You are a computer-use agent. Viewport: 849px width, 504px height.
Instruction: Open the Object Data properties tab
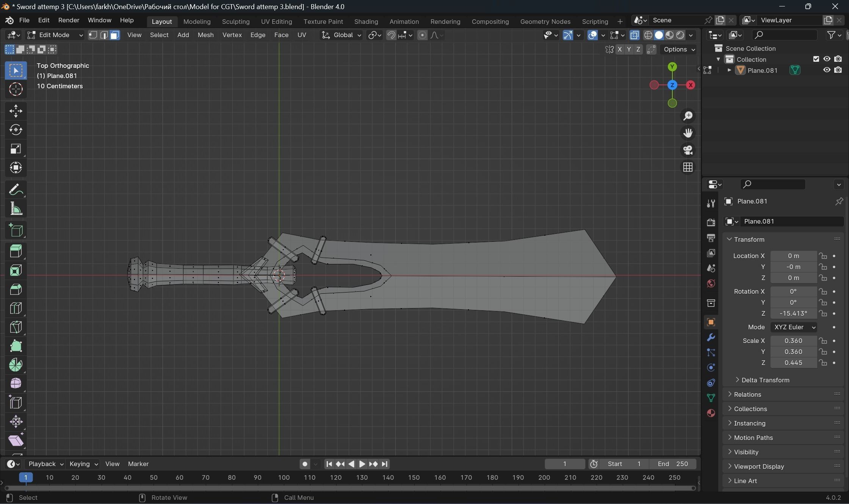click(711, 398)
